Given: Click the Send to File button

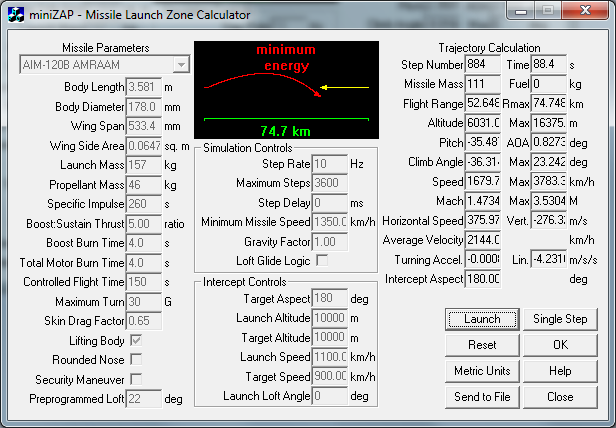Looking at the screenshot, I should 482,397.
